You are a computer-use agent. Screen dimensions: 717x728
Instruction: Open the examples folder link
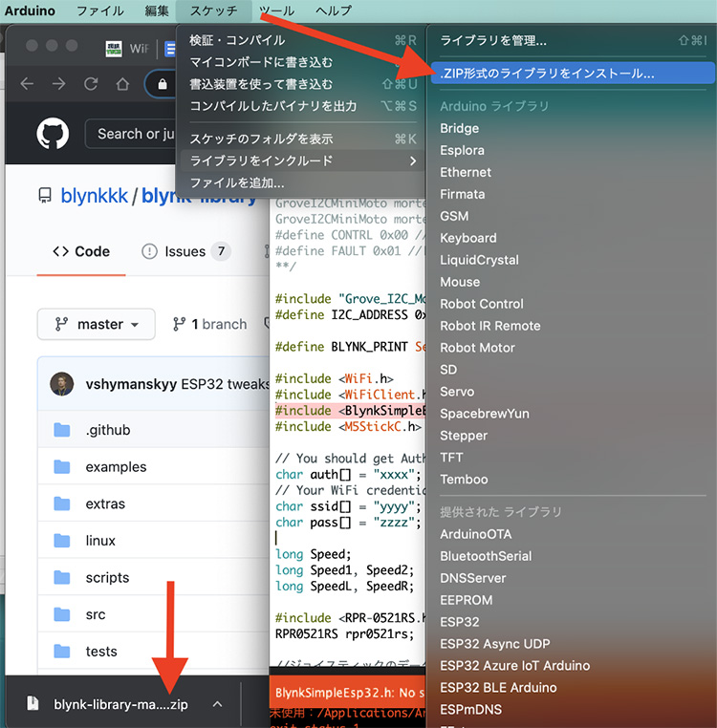(116, 466)
